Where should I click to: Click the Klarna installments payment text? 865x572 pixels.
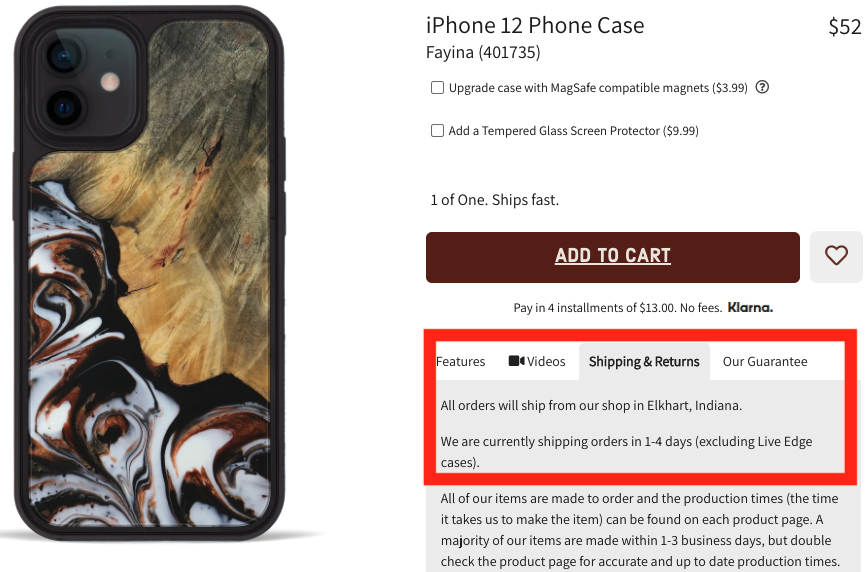coord(617,308)
